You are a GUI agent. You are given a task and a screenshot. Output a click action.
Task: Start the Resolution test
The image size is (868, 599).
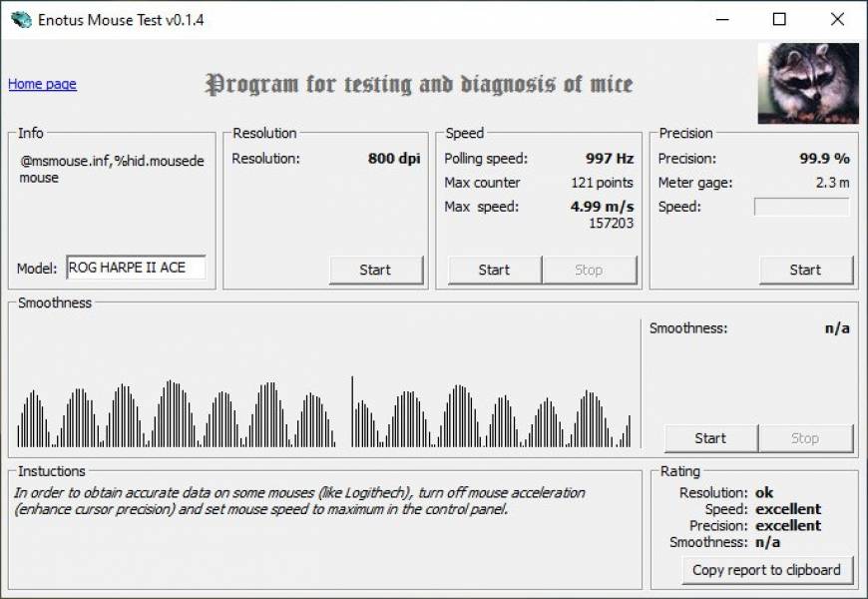tap(376, 270)
